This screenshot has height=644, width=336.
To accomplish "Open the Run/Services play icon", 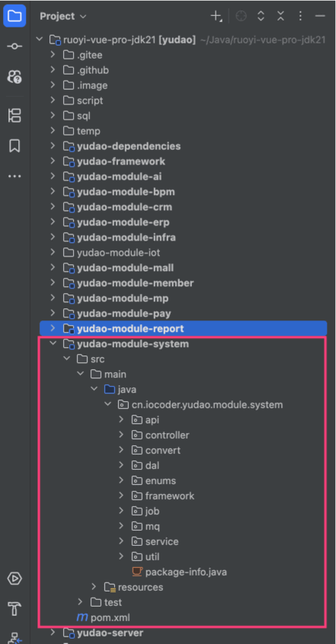I will 14,579.
